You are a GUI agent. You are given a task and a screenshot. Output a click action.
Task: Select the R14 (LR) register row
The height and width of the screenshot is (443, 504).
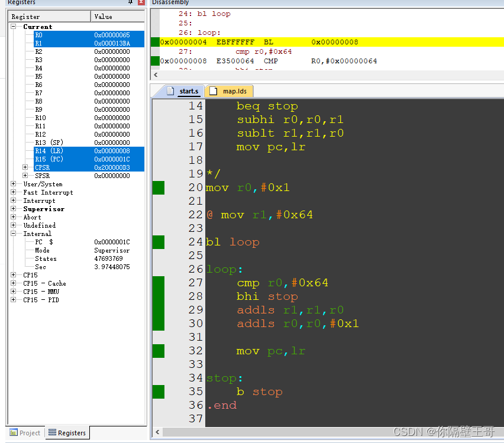tap(89, 151)
